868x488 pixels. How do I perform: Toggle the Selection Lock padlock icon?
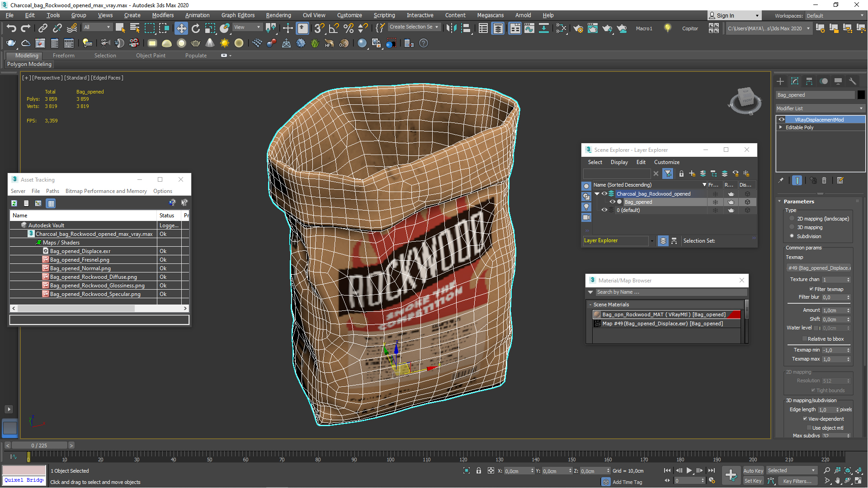[479, 470]
